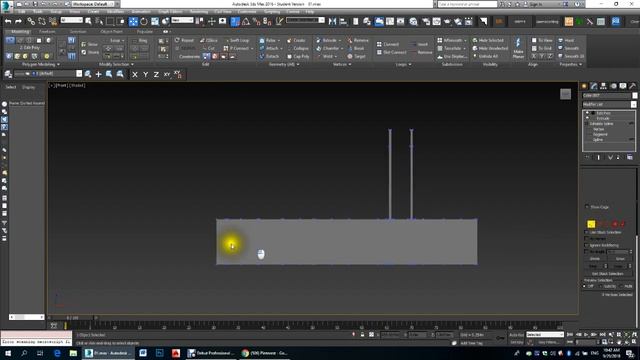Viewport: 640px width, 360px height.
Task: Enable the Show Cage checkbox
Action: (587, 207)
